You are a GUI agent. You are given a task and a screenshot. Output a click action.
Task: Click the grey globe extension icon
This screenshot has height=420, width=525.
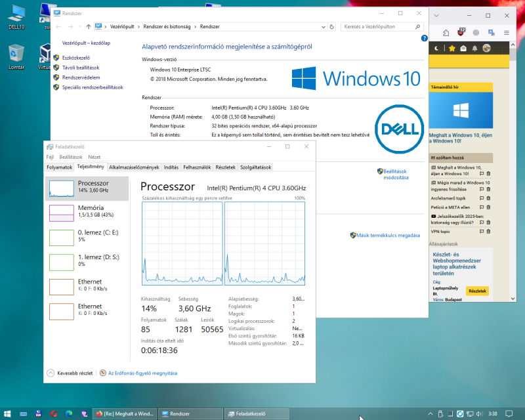coord(476,33)
